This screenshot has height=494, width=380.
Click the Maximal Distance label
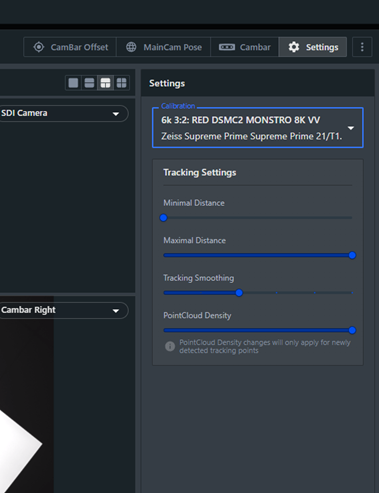(194, 240)
